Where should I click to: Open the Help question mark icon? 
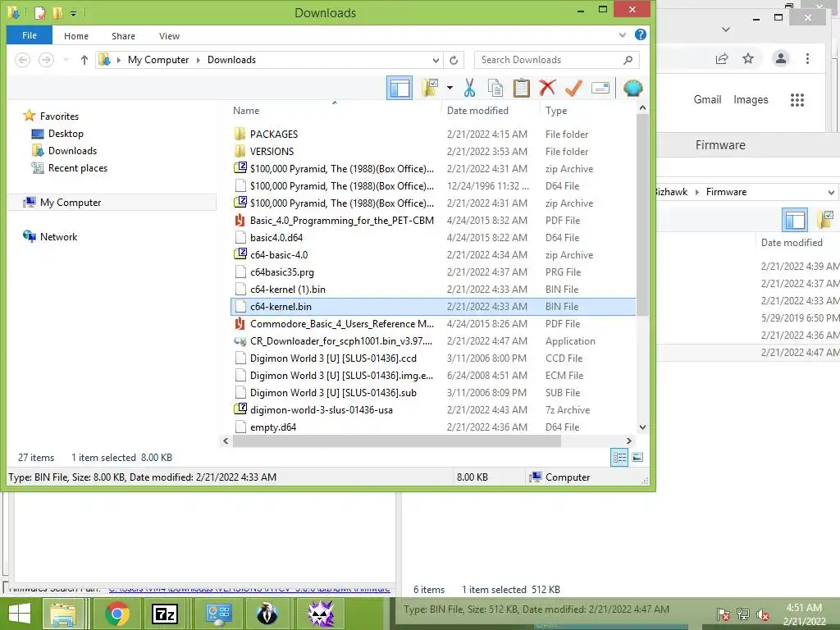(640, 34)
